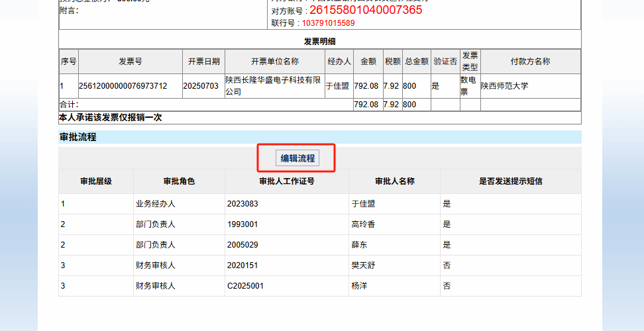The width and height of the screenshot is (644, 331).
Task: Click the invoice date 20250703 cell
Action: point(200,86)
